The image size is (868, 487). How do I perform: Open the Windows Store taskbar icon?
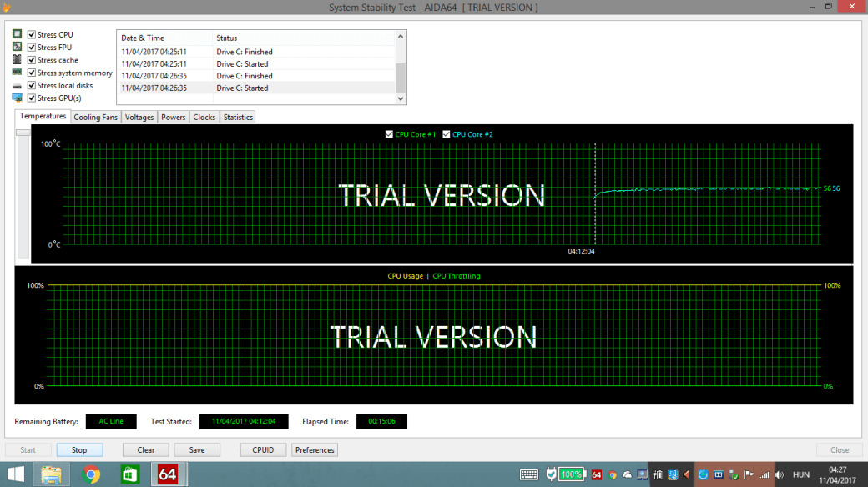click(130, 474)
